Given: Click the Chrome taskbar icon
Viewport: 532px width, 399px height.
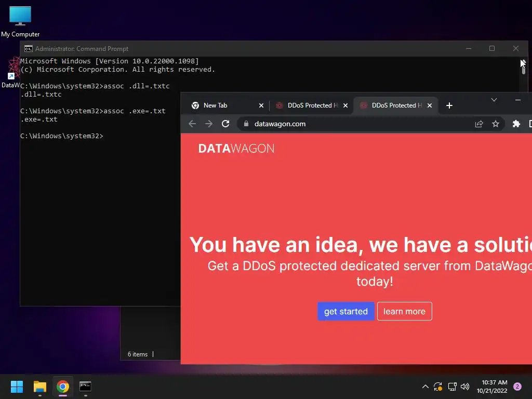Looking at the screenshot, I should click(x=63, y=387).
